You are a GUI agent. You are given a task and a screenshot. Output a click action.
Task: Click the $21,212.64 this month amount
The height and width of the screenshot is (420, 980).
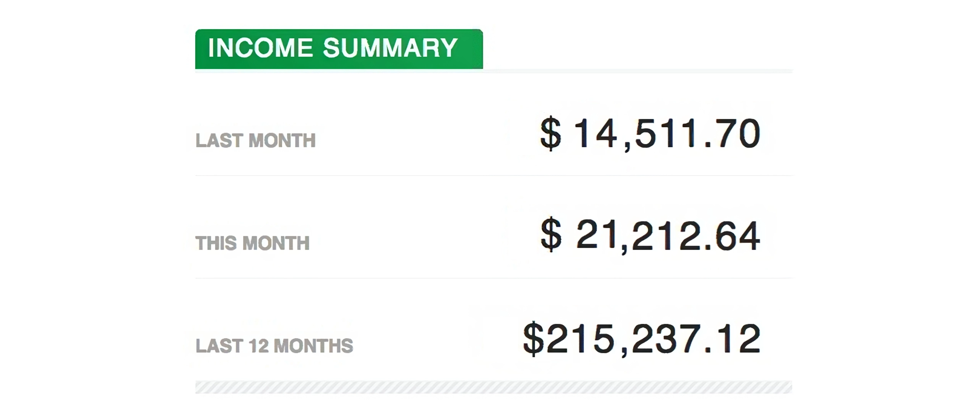point(650,235)
